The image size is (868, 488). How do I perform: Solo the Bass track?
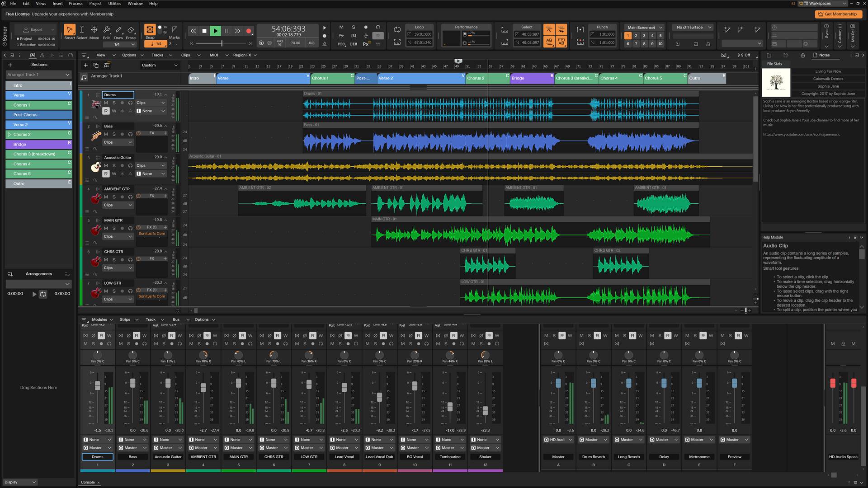click(114, 134)
